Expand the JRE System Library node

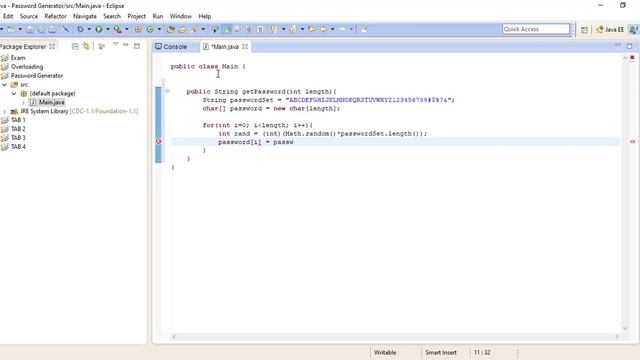point(5,111)
